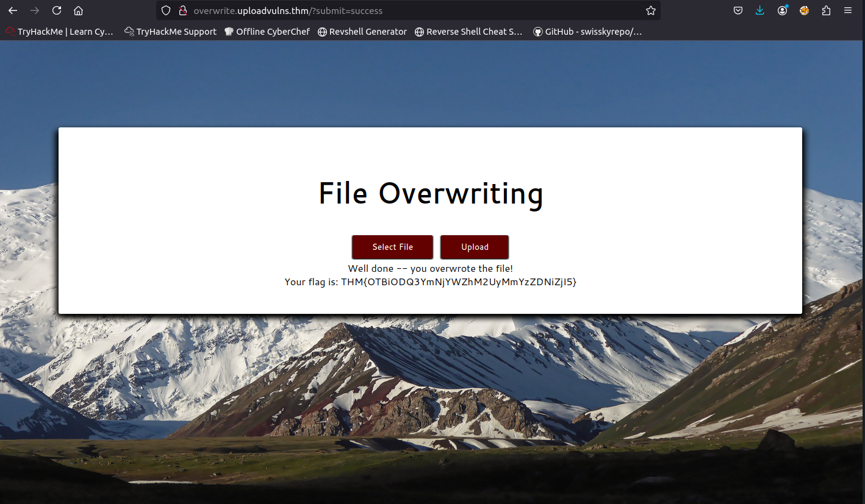Show the site security padlock info
This screenshot has height=504, width=865.
pyautogui.click(x=182, y=10)
